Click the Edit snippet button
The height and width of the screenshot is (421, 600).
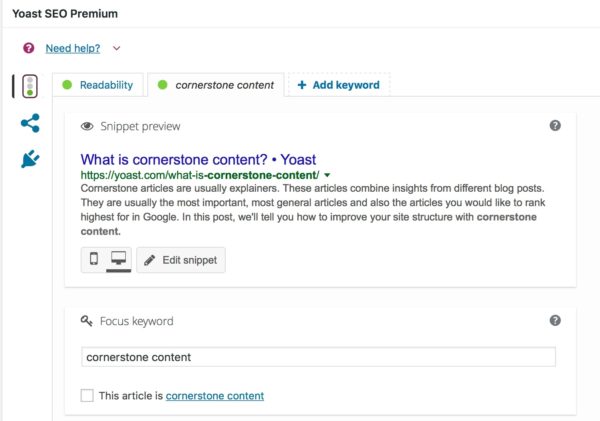pos(181,260)
